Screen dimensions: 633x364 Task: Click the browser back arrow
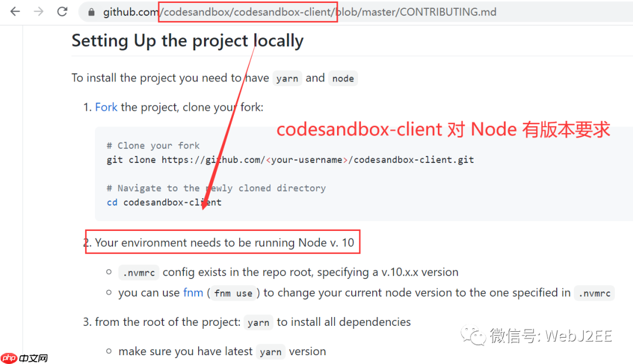[x=15, y=11]
